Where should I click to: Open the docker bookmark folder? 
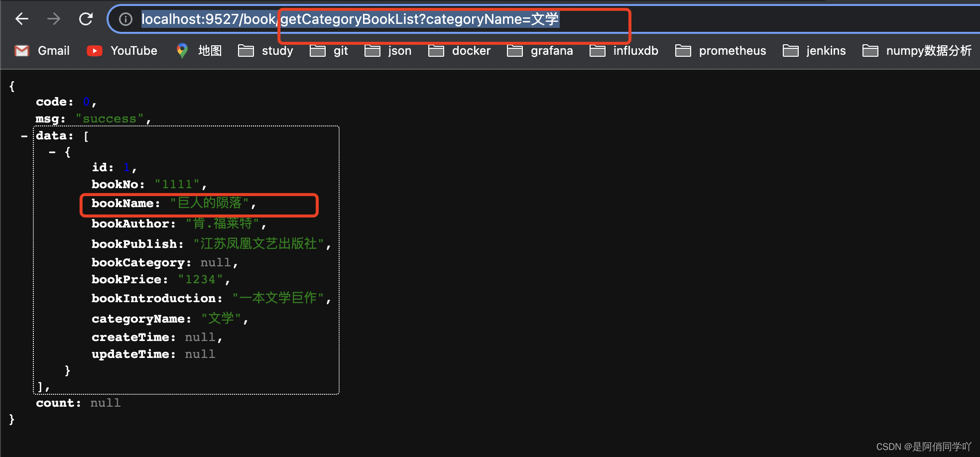click(x=459, y=51)
